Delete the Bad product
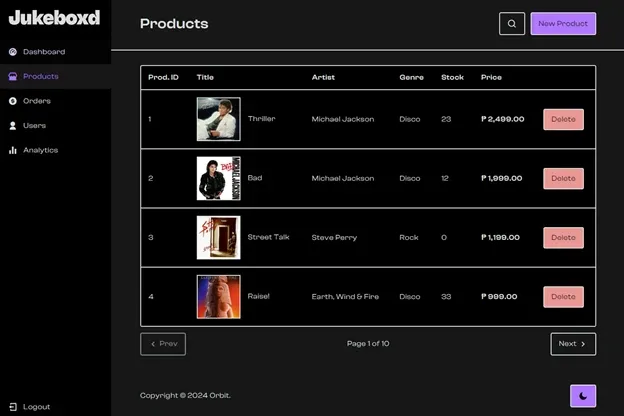The image size is (624, 416). tap(564, 178)
